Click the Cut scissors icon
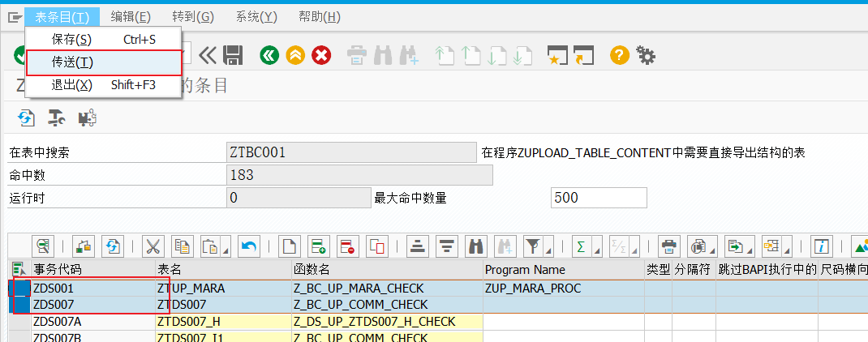Screen dimensions: 868x342 click(153, 246)
